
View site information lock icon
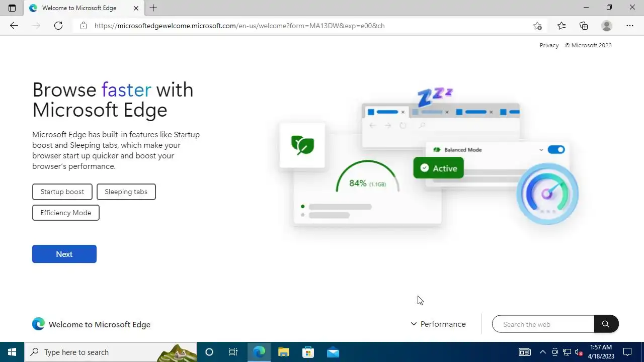84,26
